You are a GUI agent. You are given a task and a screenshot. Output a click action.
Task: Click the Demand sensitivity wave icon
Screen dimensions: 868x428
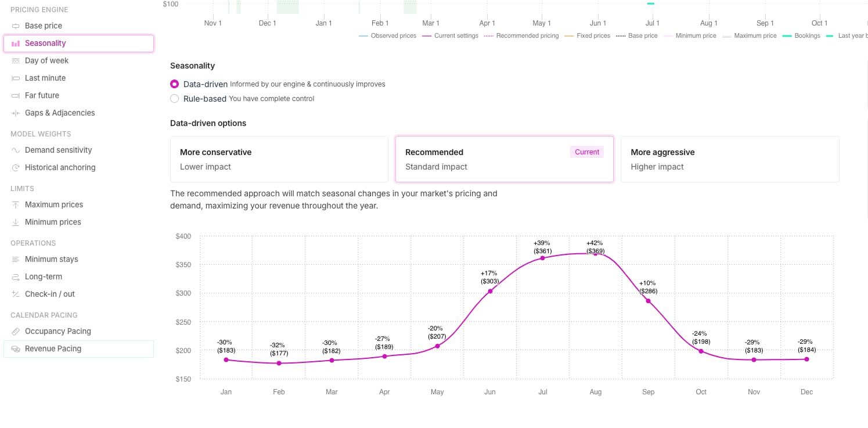point(16,150)
